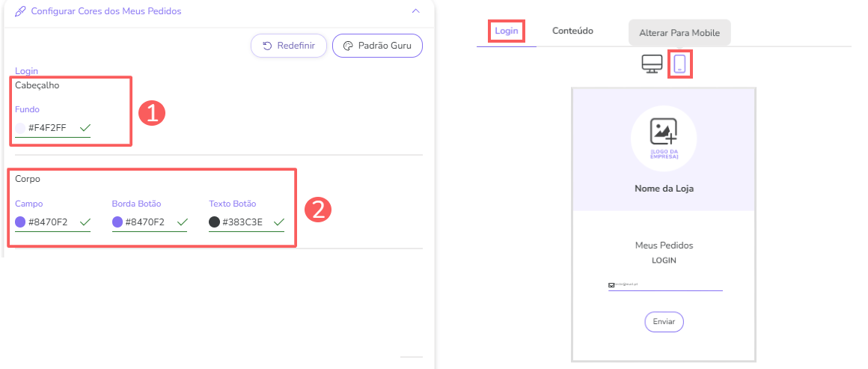Switch to the Conteúdo tab

tap(572, 31)
